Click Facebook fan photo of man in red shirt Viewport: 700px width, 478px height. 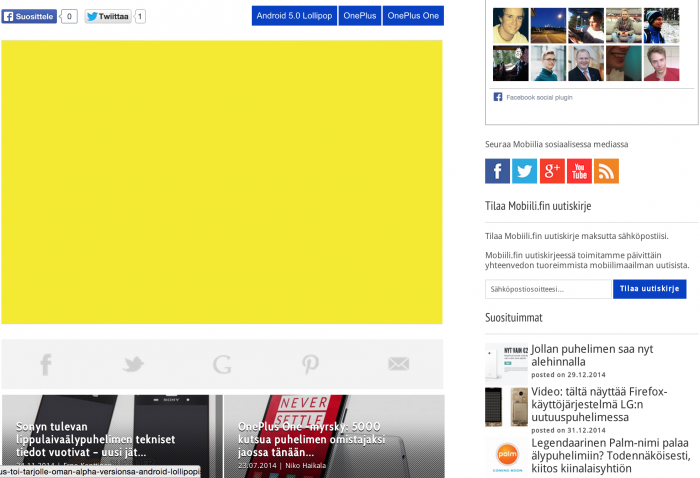pos(662,63)
